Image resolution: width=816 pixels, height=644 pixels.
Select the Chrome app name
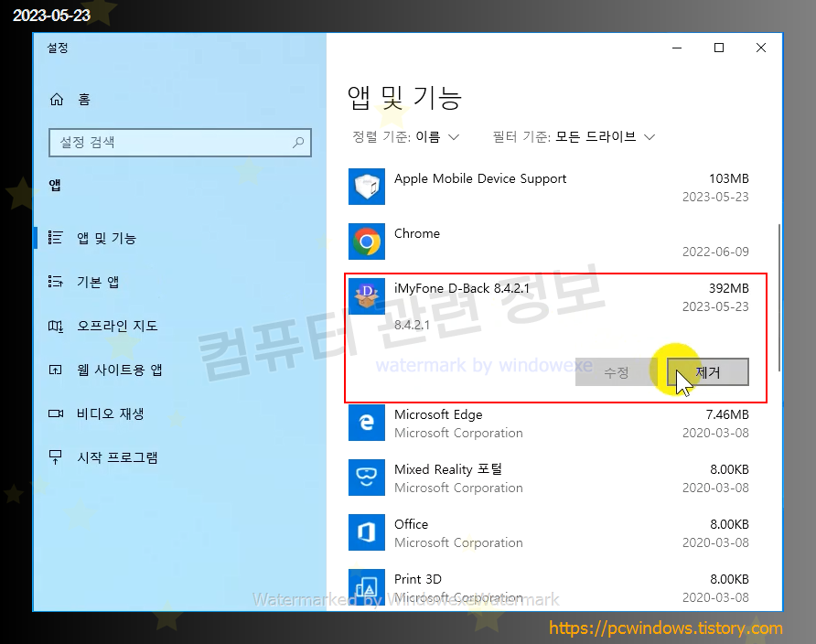click(417, 233)
